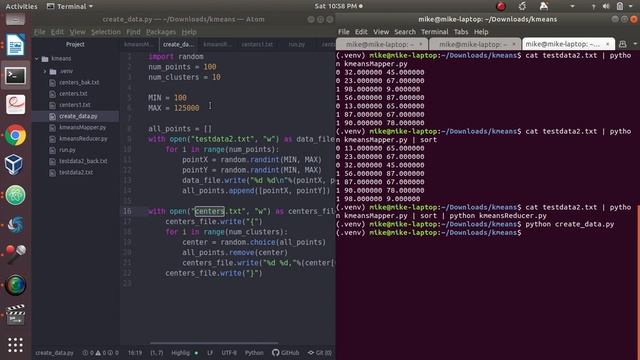
Task: Open the Python grammar selector in status bar
Action: coord(254,353)
